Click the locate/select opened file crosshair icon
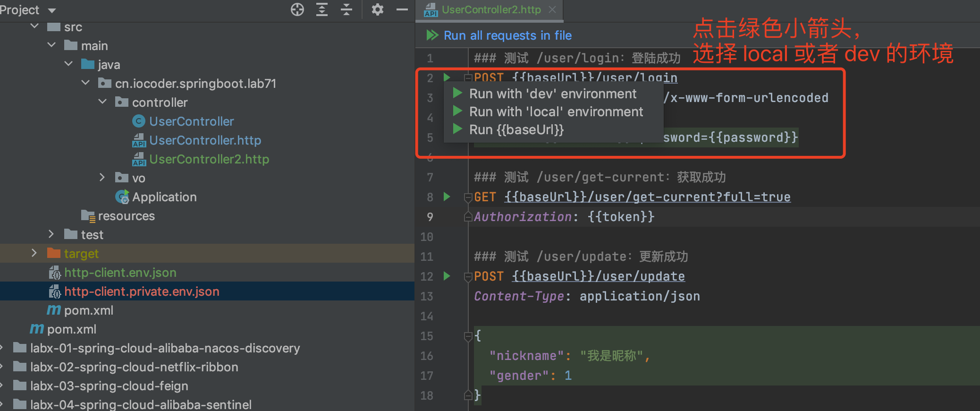 tap(297, 9)
